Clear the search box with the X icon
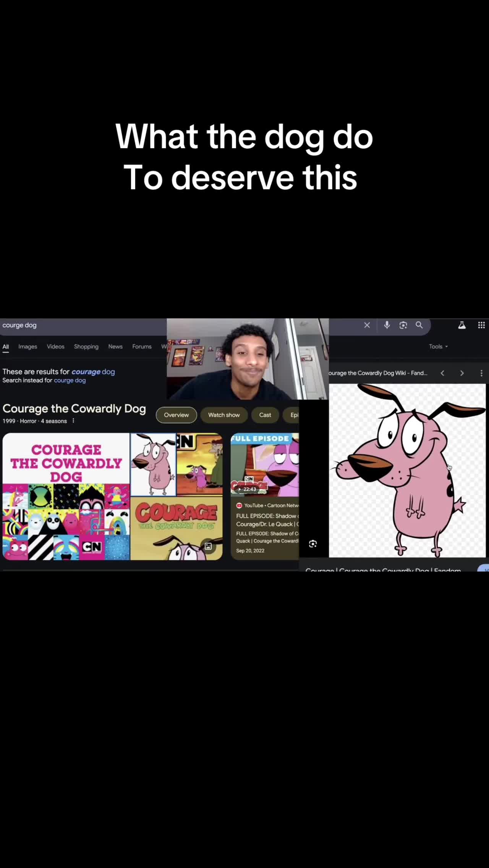Image resolution: width=489 pixels, height=868 pixels. (367, 325)
